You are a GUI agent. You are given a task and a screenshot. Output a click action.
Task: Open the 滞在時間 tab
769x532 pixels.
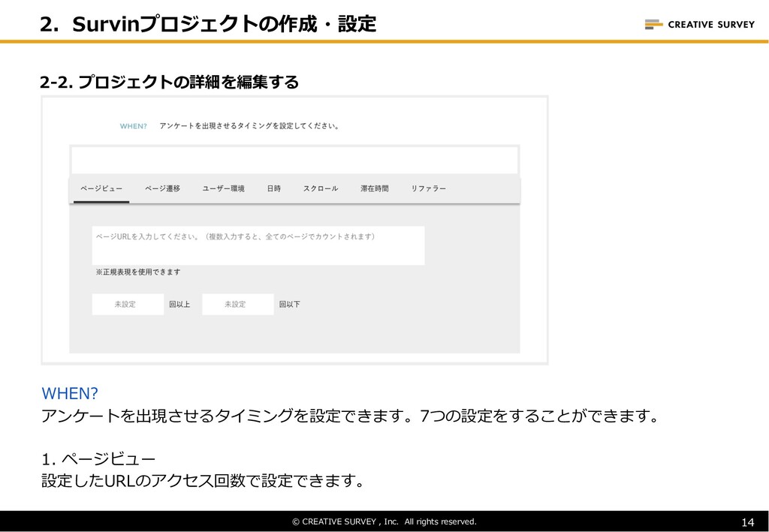[374, 188]
